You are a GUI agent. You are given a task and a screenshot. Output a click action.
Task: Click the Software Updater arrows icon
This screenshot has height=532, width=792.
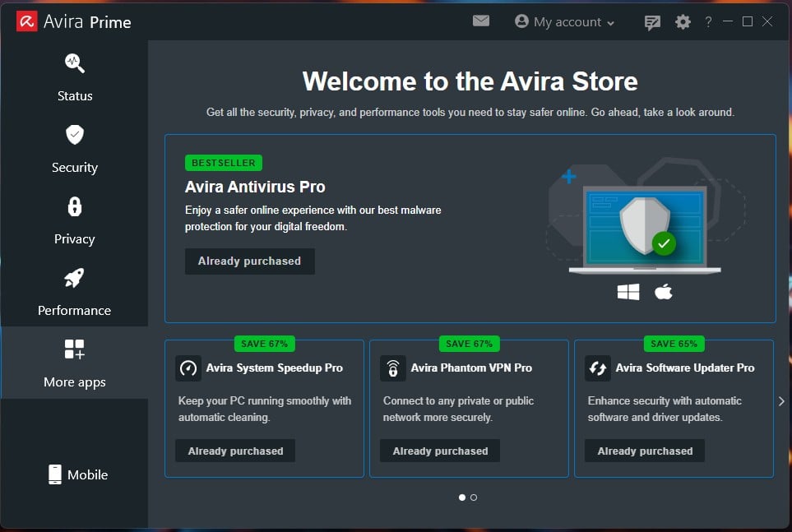click(598, 368)
